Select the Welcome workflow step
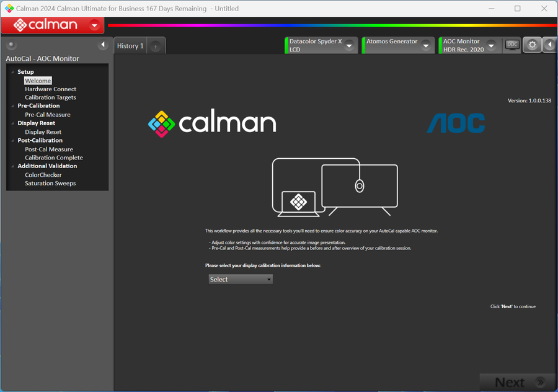Viewport: 558px width, 392px height. tap(38, 81)
